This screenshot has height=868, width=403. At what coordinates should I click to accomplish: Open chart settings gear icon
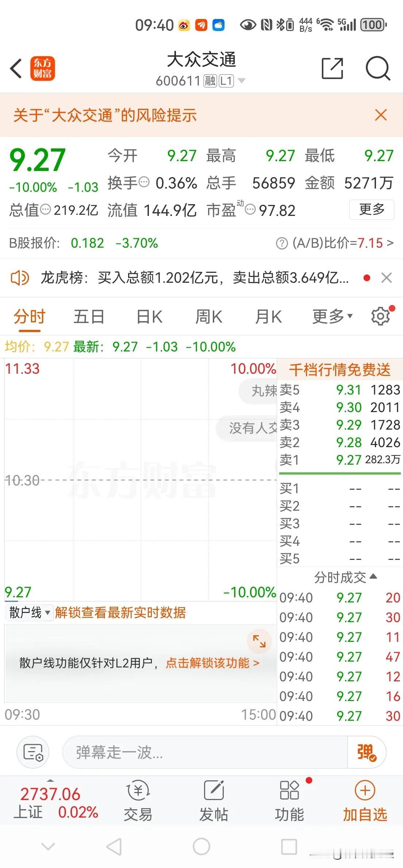381,316
